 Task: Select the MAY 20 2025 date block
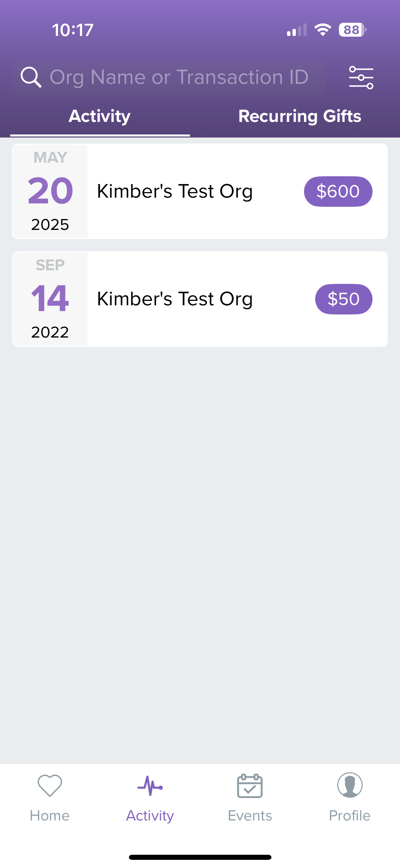coord(50,191)
